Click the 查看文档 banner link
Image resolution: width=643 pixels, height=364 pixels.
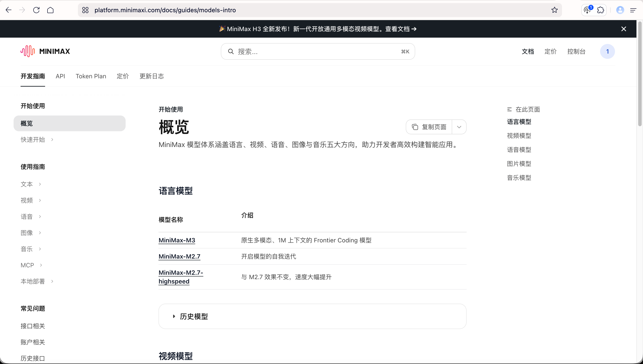[x=401, y=29]
